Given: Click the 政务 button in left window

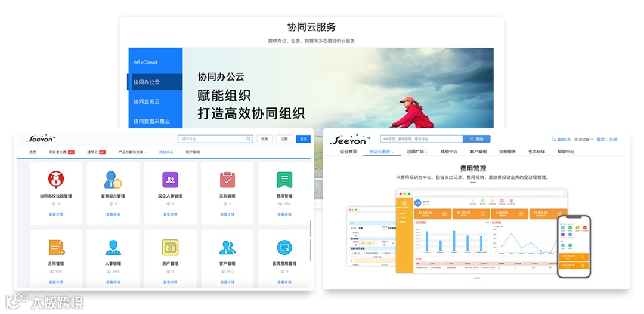Looking at the screenshot, I should (265, 139).
